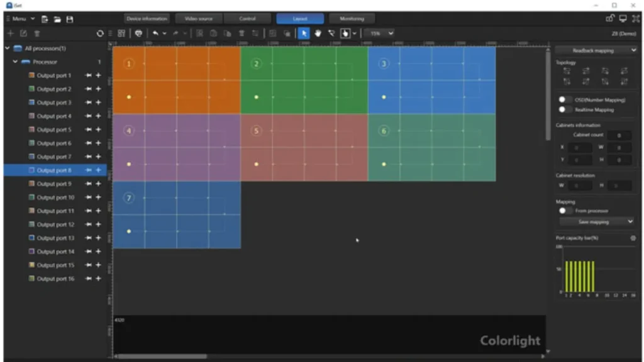Select the arrow pointer tool

(304, 33)
